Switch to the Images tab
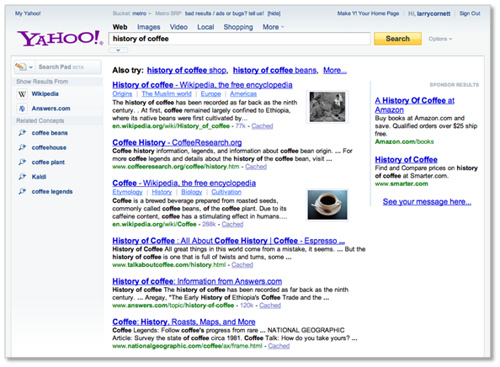The width and height of the screenshot is (500, 367). click(149, 27)
